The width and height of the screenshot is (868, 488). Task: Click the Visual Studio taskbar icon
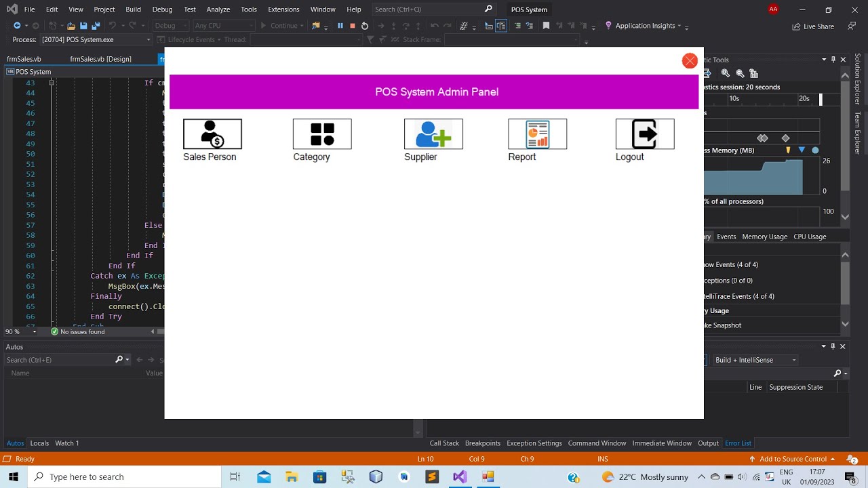point(460,476)
